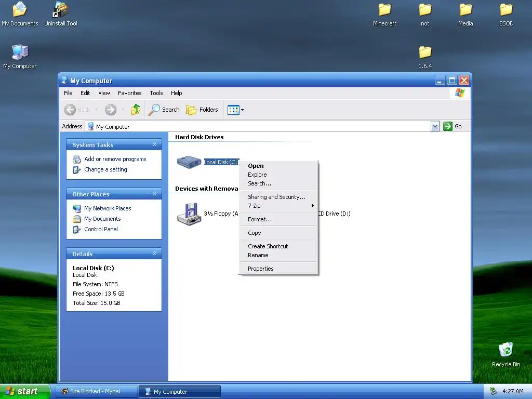532x399 pixels.
Task: Open Control Panel link
Action: point(101,229)
